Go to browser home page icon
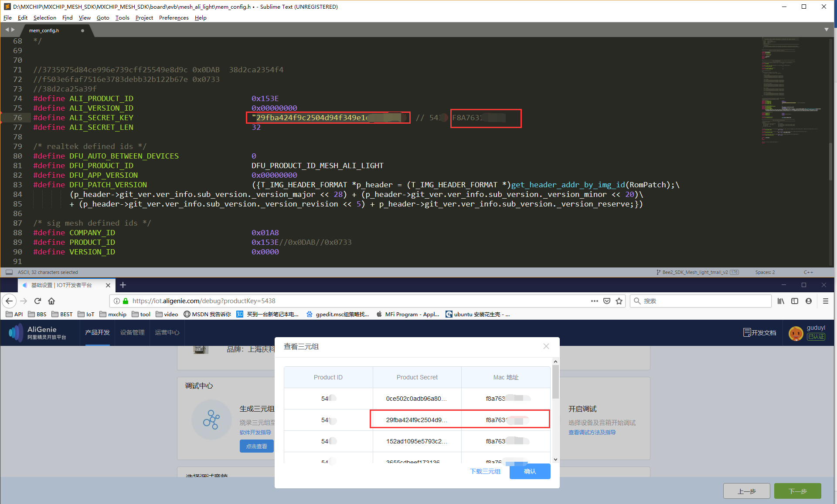 pyautogui.click(x=51, y=301)
